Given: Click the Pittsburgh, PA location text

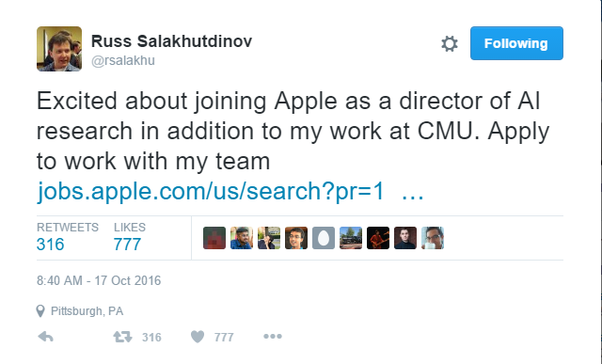Looking at the screenshot, I should click(87, 311).
